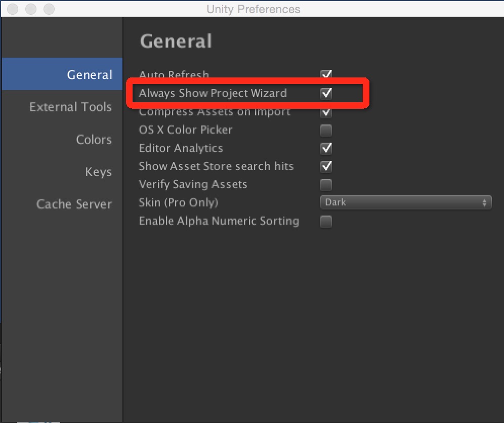This screenshot has width=504, height=423.
Task: Select the General sidebar entry
Action: [x=90, y=74]
